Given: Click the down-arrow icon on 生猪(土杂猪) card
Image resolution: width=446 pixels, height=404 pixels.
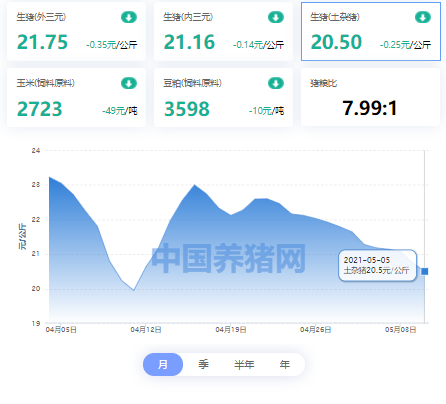Looking at the screenshot, I should pyautogui.click(x=423, y=17).
